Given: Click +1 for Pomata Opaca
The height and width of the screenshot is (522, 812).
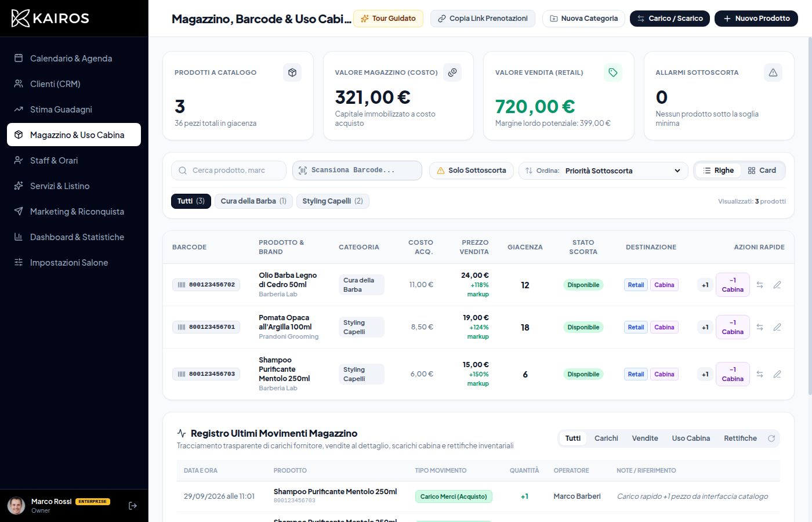Looking at the screenshot, I should [705, 327].
